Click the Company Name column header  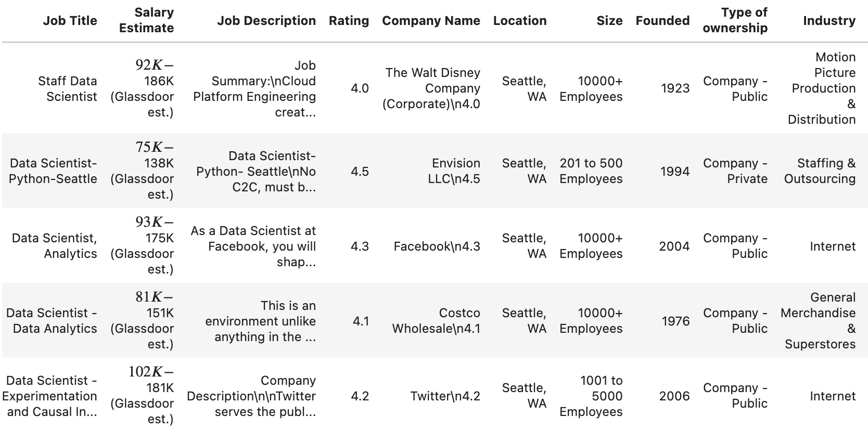(431, 21)
